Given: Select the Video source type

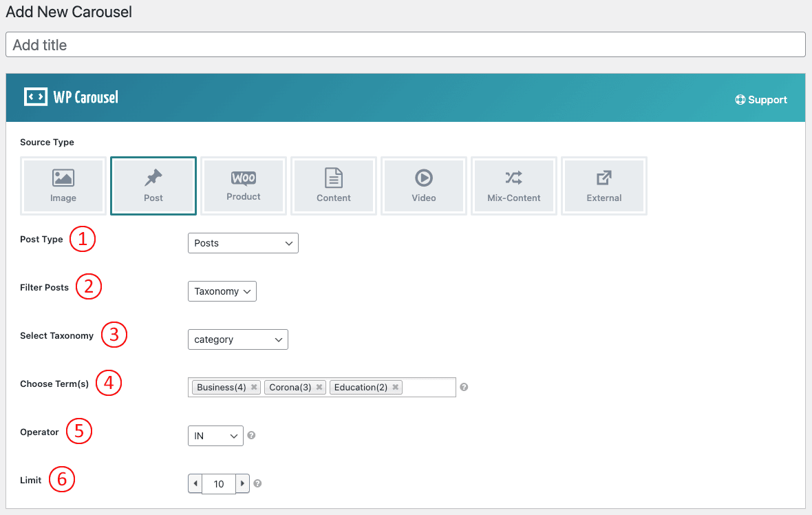Looking at the screenshot, I should pos(424,186).
